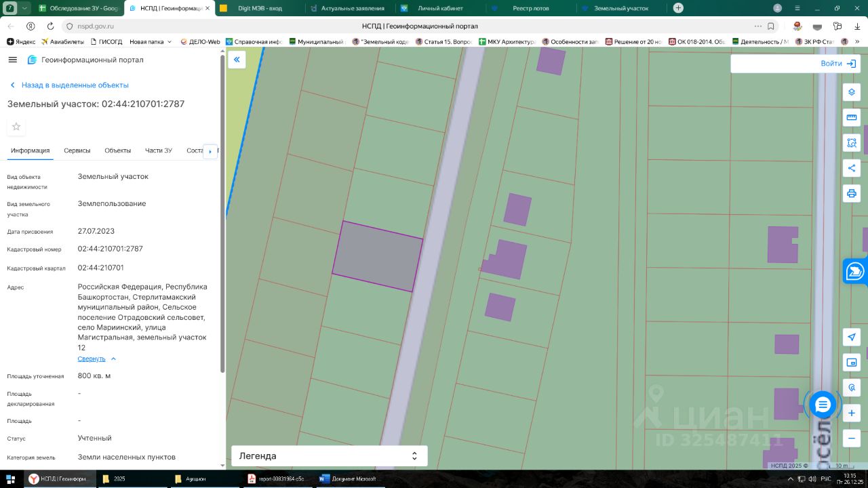This screenshot has height=488, width=868.
Task: Open the browser extensions icon
Action: coord(838,26)
